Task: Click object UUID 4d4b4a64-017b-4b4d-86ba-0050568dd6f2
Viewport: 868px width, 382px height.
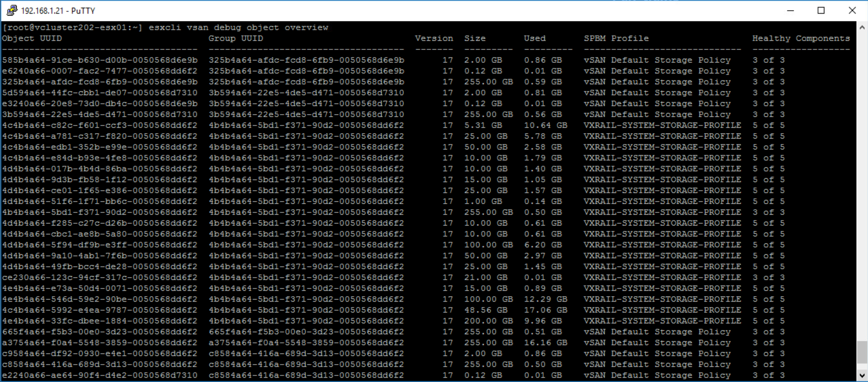Action: click(x=100, y=169)
